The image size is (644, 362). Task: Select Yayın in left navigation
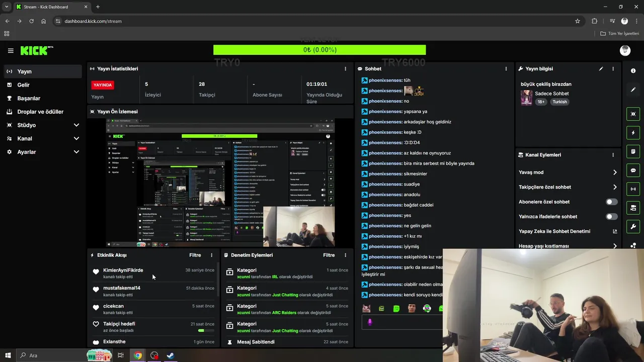[x=43, y=71]
